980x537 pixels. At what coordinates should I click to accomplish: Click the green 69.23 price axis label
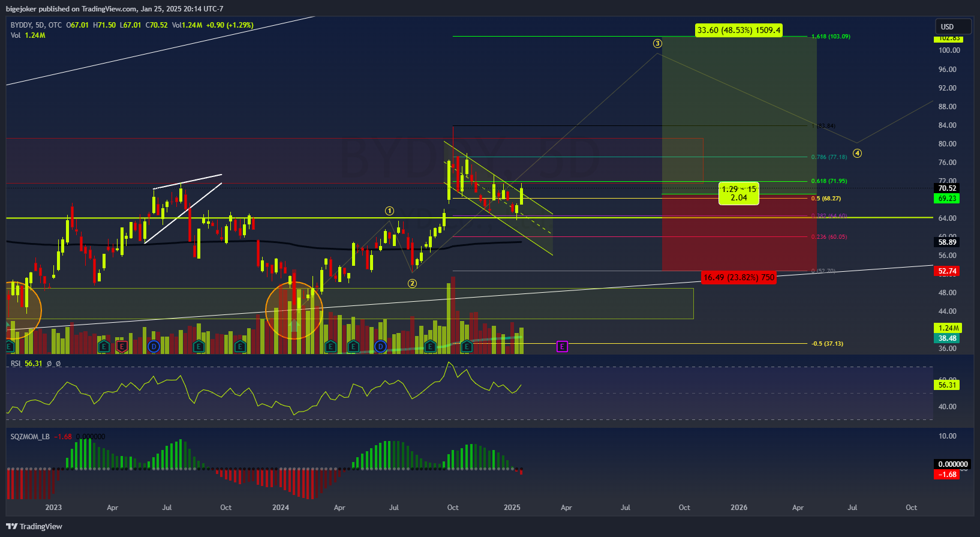click(947, 199)
